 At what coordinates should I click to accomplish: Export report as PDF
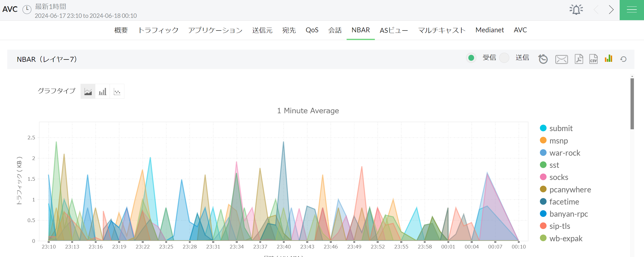point(579,59)
